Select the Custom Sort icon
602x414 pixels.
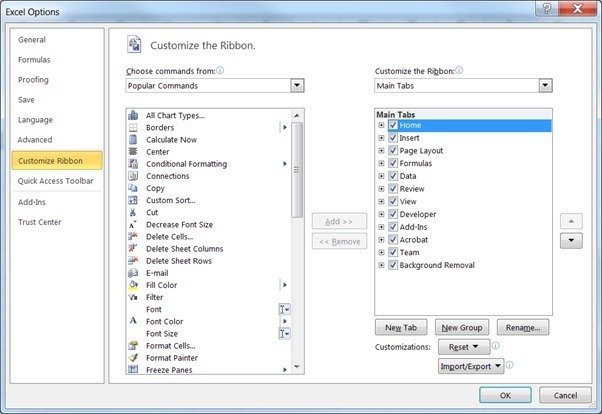(133, 200)
